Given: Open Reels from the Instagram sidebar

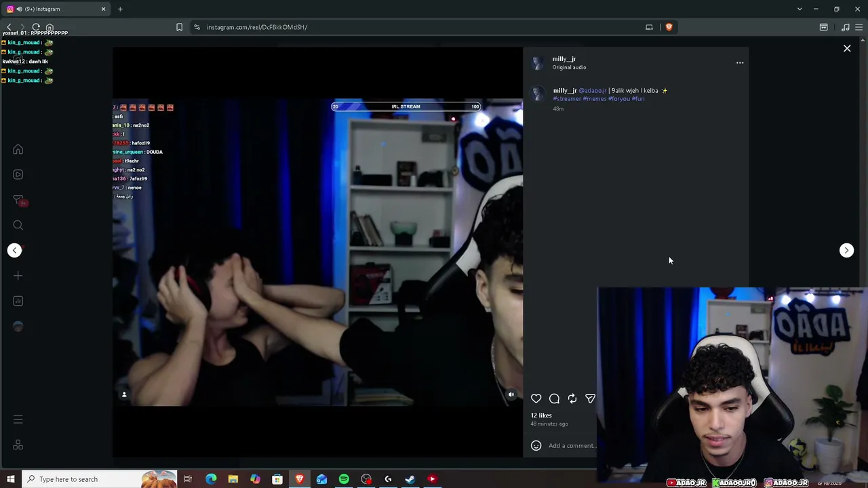Looking at the screenshot, I should pos(18,174).
